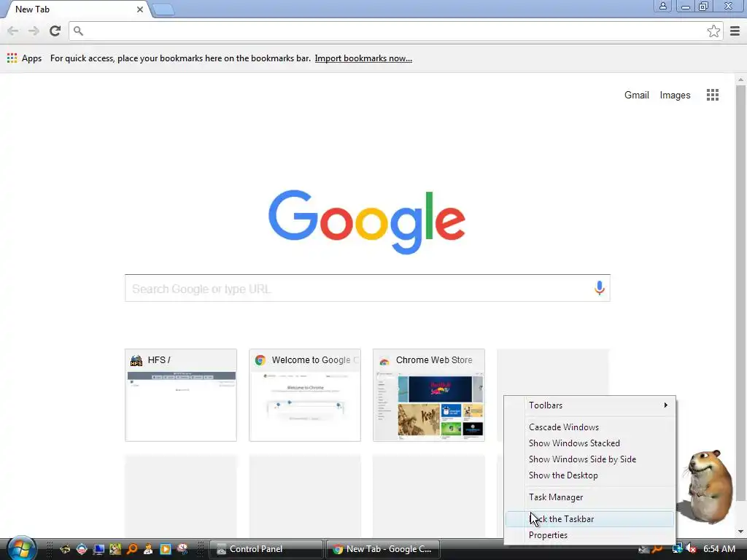Launch the dog picture quick launch icon
This screenshot has width=747, height=560.
115,549
